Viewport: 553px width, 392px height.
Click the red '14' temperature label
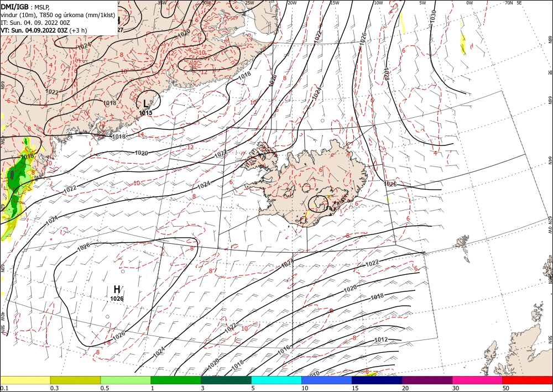pos(140,134)
